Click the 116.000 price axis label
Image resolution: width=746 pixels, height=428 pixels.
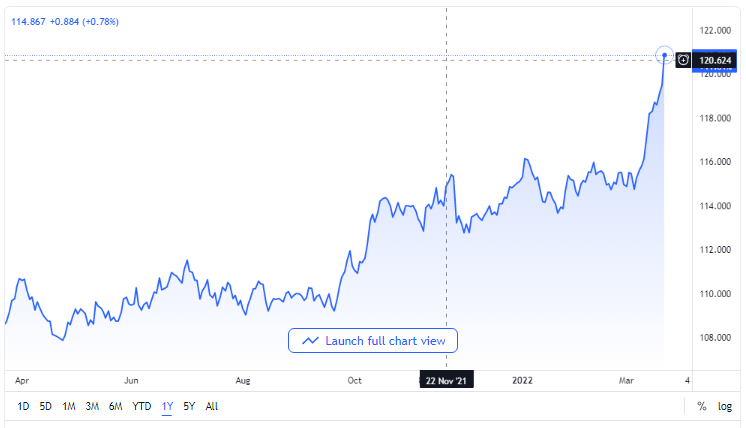pyautogui.click(x=718, y=162)
